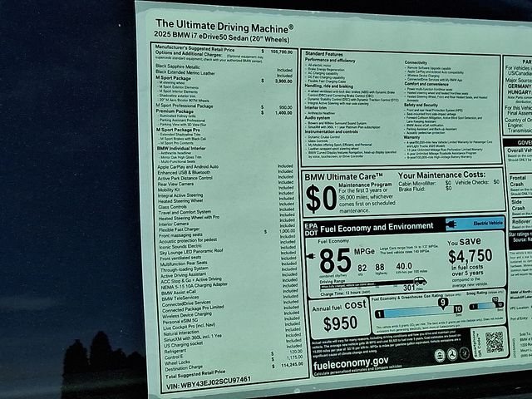Click 'Front massaging seats' row
532x399 pixels.
pos(181,235)
